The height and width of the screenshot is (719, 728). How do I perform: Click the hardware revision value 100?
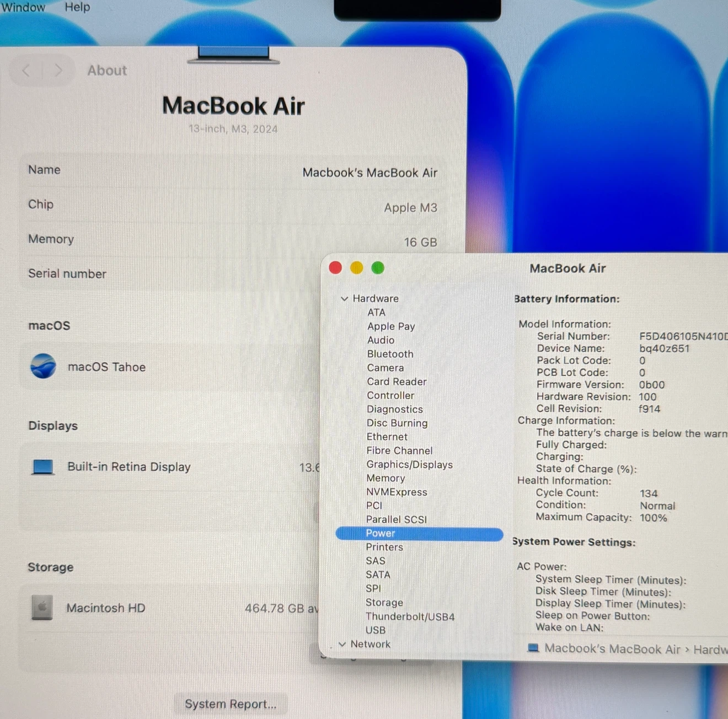pos(647,396)
